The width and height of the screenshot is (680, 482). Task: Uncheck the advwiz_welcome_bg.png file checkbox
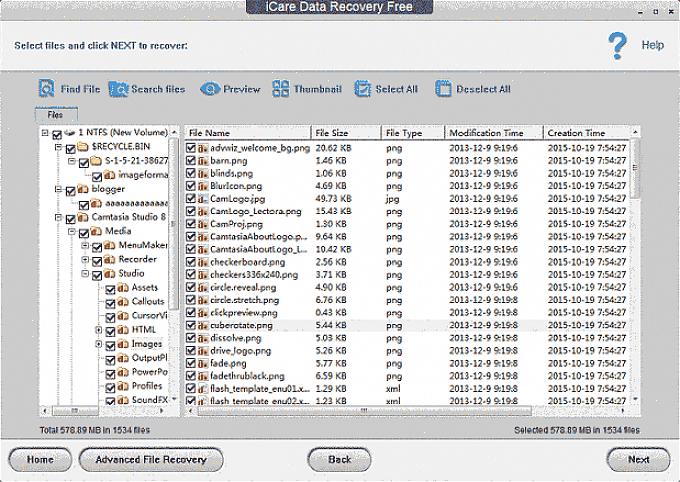click(191, 148)
